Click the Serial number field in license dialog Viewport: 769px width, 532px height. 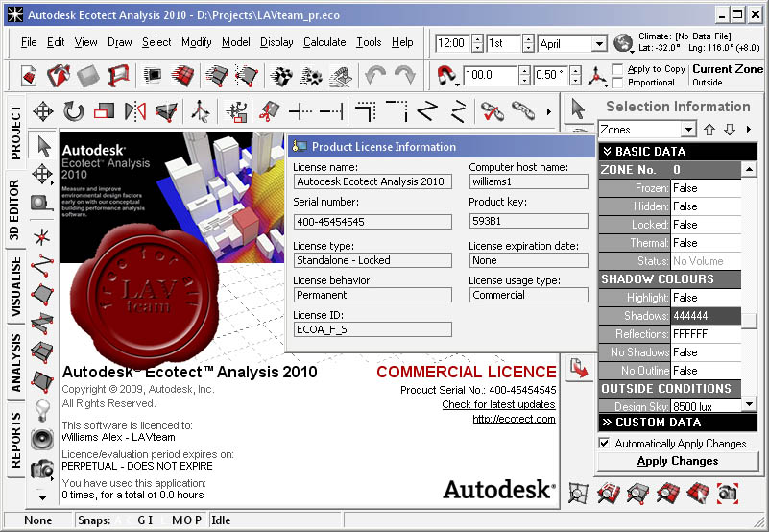(x=372, y=222)
